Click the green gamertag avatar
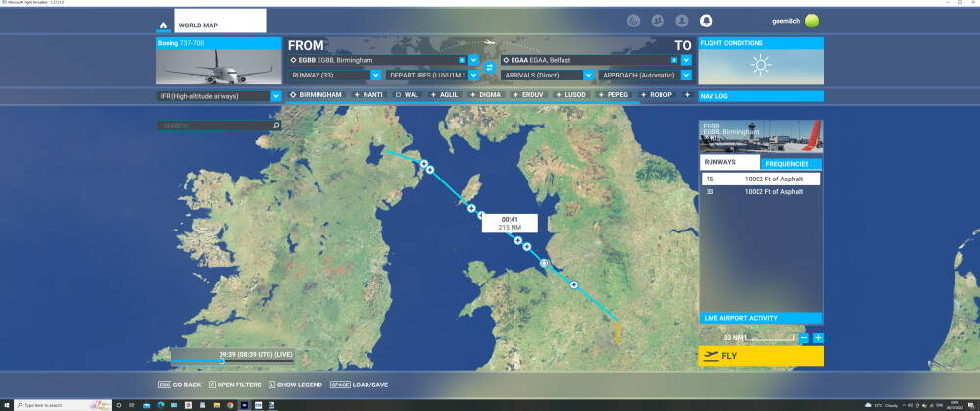Viewport: 980px width, 411px height. (811, 21)
